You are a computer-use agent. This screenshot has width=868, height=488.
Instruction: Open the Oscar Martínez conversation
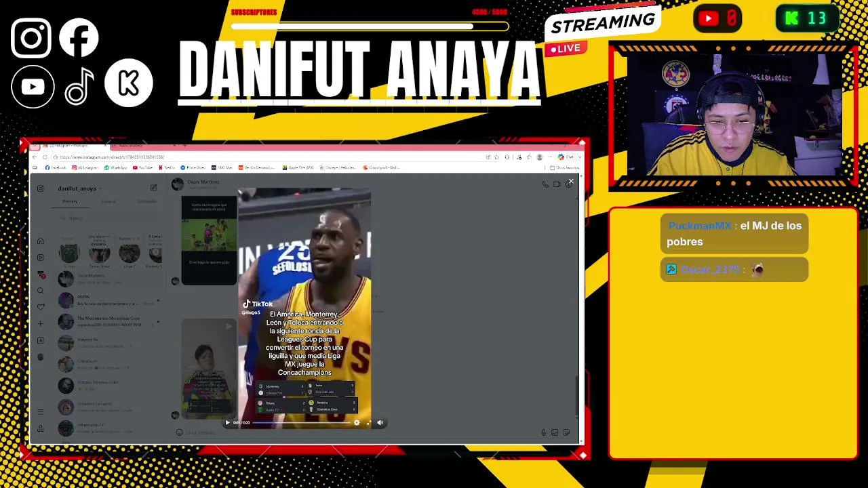coord(108,278)
